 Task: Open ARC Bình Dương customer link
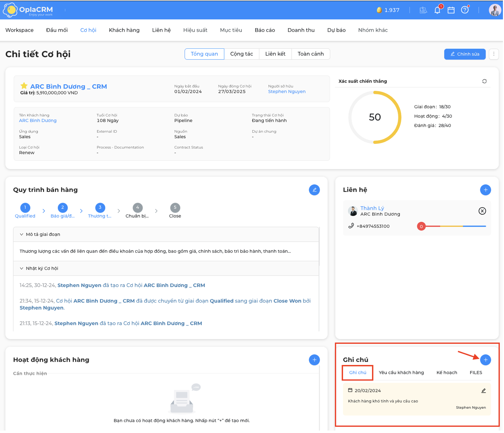click(38, 121)
